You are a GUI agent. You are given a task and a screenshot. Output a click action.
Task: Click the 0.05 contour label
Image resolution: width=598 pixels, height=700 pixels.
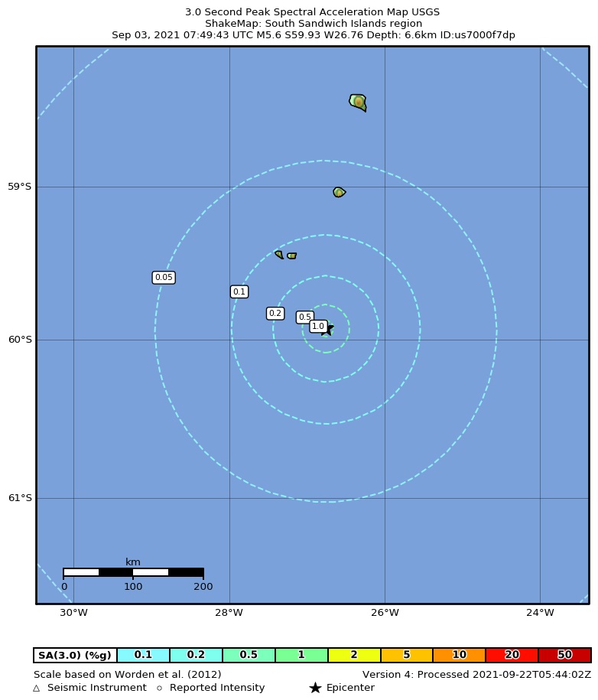[164, 278]
